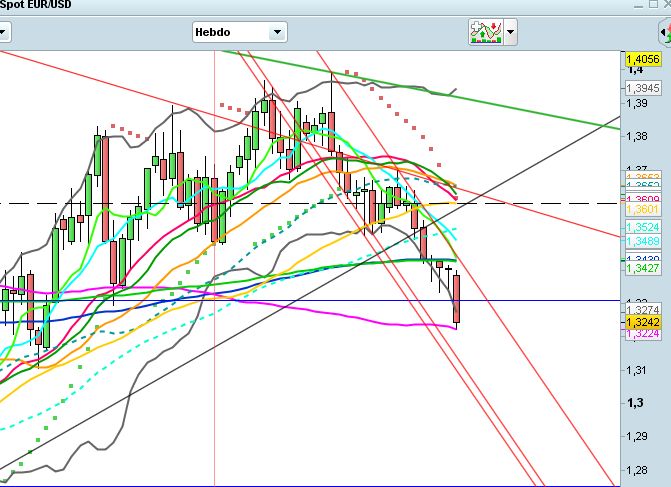The image size is (671, 487).
Task: Click the current price label 1,3242
Action: 645,323
